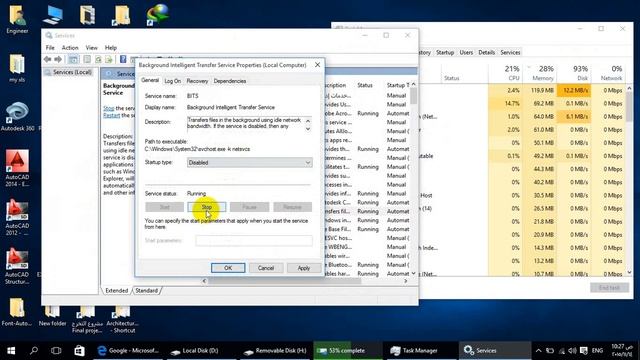
Task: Click the taskbar search magnifier icon
Action: point(34,351)
